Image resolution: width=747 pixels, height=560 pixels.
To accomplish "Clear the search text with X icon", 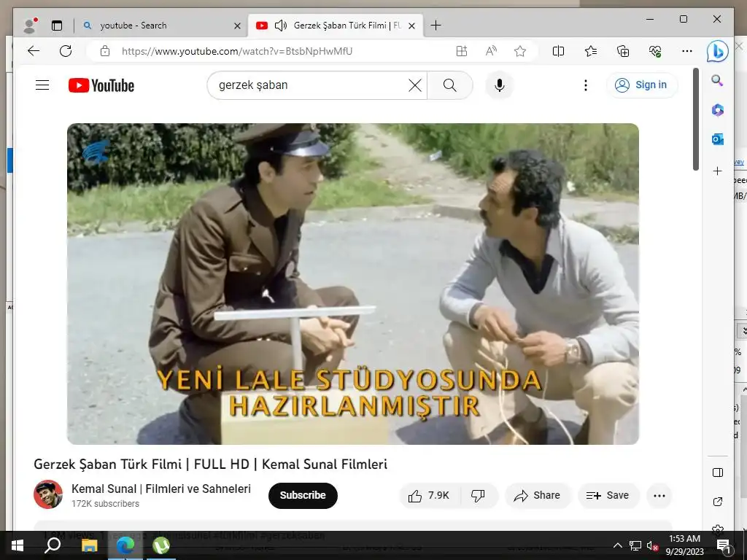I will tap(415, 85).
